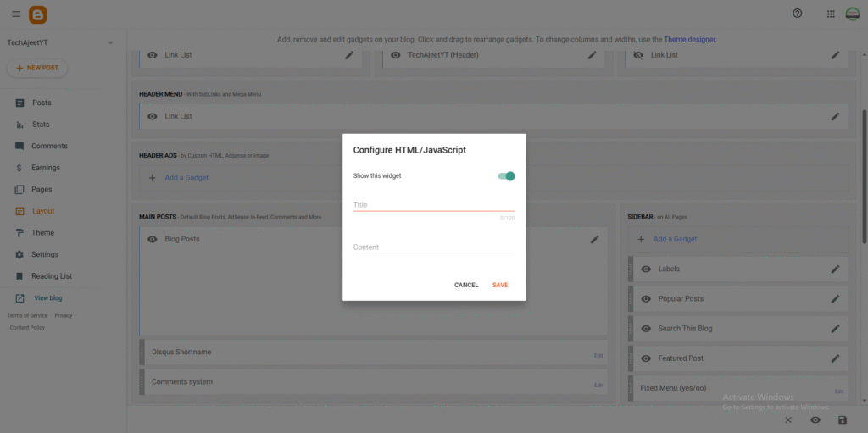
Task: Edit the Popular Posts gadget pencil
Action: pos(835,298)
